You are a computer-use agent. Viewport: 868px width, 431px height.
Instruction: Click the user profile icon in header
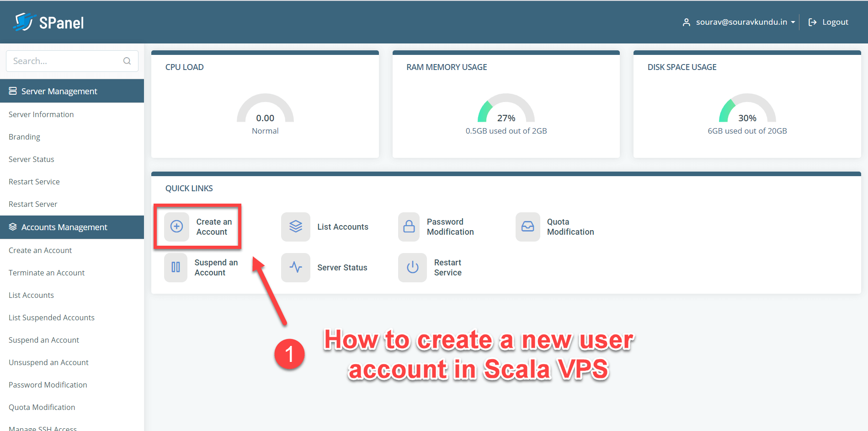pos(687,22)
